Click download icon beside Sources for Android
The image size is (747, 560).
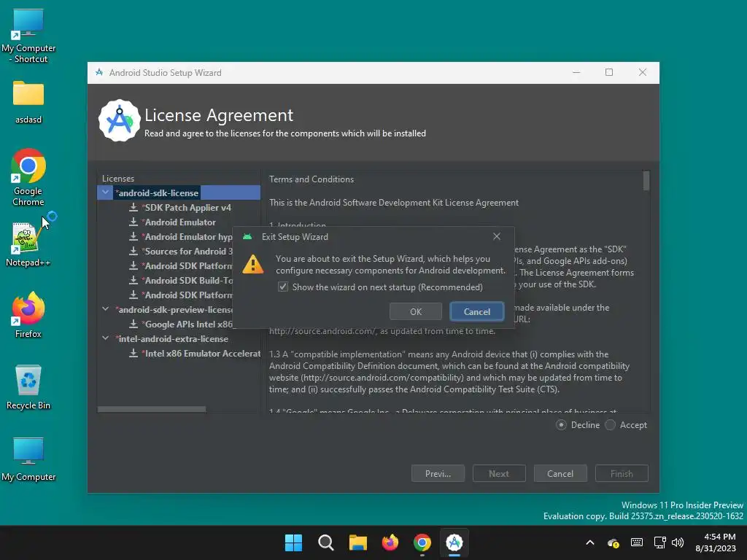click(133, 251)
